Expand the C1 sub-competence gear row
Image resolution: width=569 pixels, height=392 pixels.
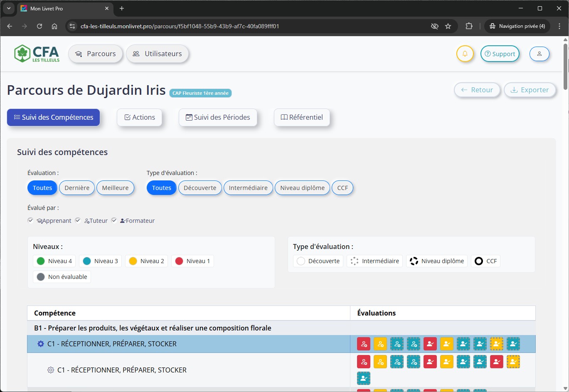click(x=51, y=370)
